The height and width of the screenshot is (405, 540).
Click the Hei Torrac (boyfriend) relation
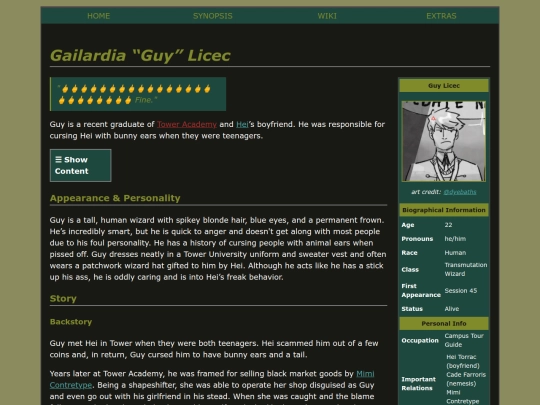pyautogui.click(x=463, y=361)
